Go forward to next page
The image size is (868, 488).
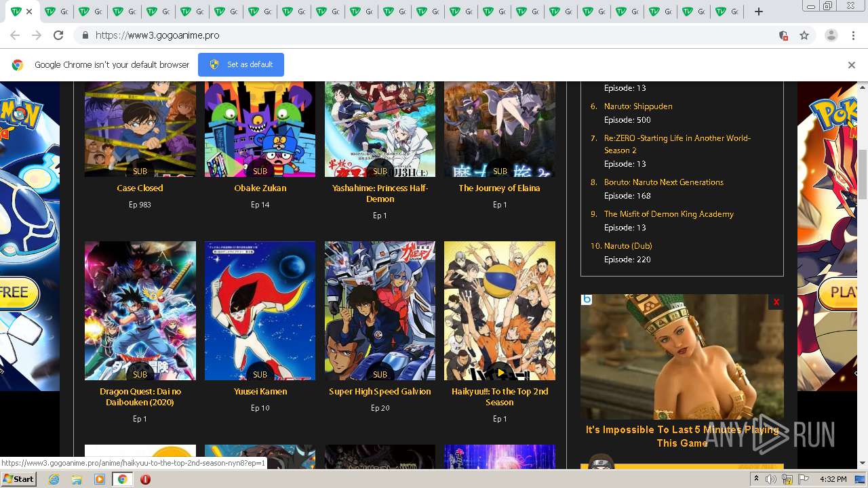(x=37, y=35)
